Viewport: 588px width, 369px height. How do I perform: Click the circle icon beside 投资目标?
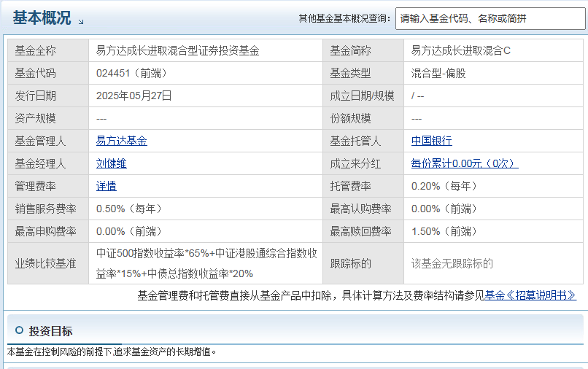[19, 330]
